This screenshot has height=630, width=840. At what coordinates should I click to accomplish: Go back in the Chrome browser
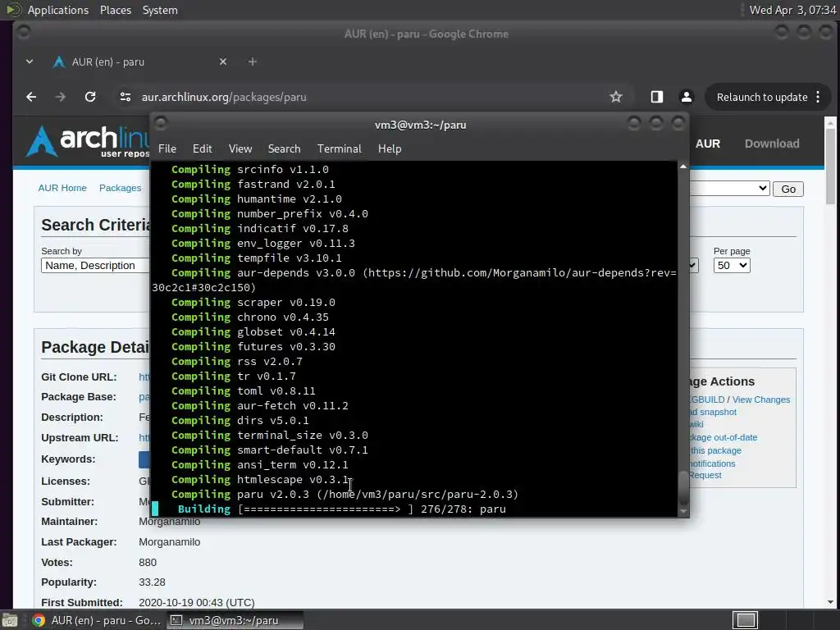32,97
